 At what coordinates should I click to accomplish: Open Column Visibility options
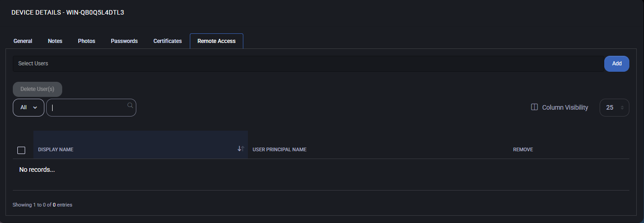pos(559,107)
